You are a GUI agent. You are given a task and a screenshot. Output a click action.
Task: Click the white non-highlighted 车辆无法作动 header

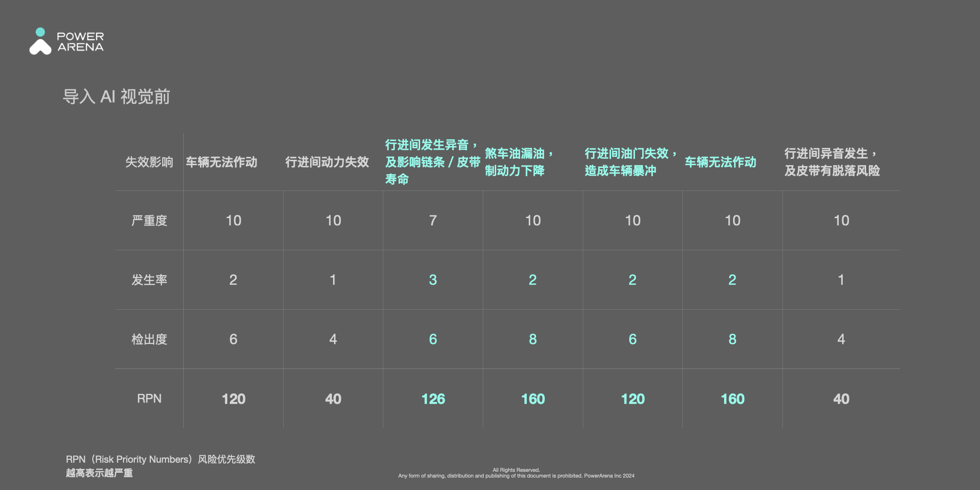click(x=222, y=162)
